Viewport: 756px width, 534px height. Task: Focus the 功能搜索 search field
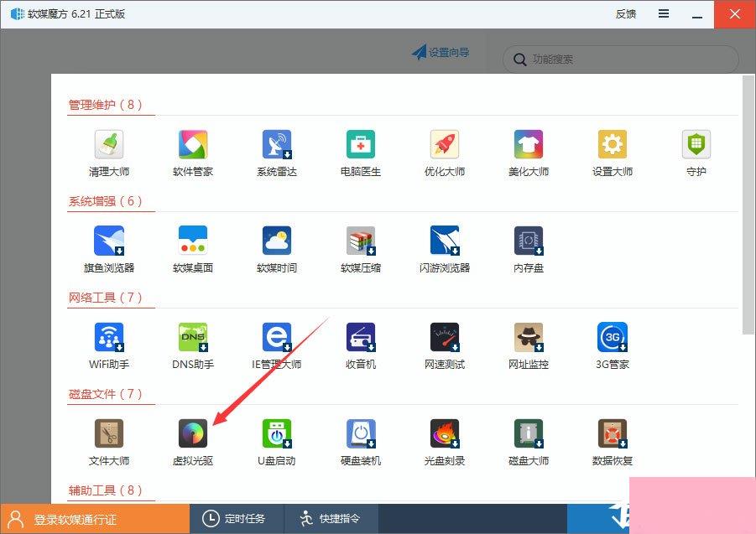point(621,60)
